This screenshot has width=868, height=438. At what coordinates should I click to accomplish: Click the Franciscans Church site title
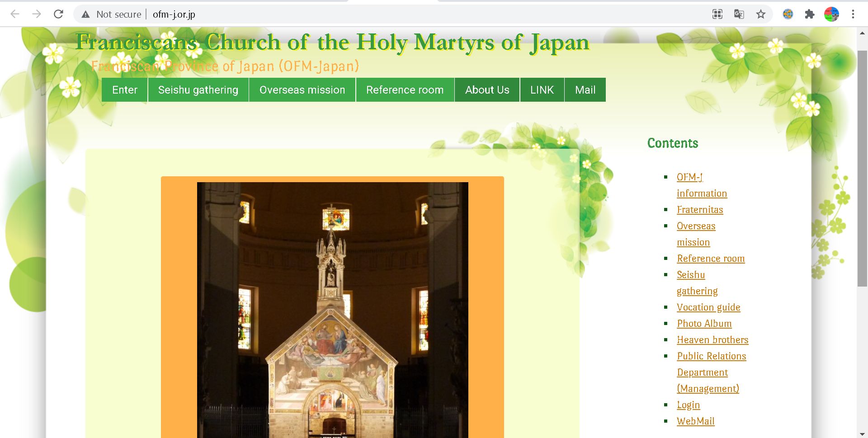(332, 42)
